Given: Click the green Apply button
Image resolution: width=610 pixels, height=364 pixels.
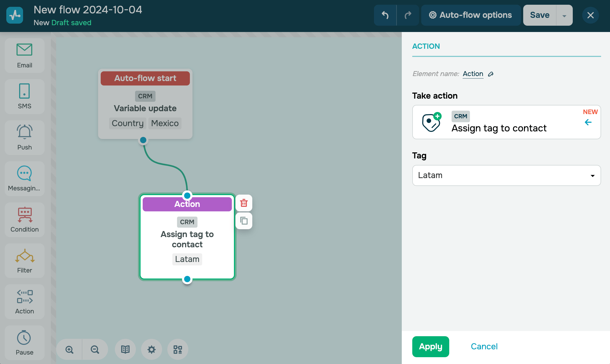Looking at the screenshot, I should point(430,346).
